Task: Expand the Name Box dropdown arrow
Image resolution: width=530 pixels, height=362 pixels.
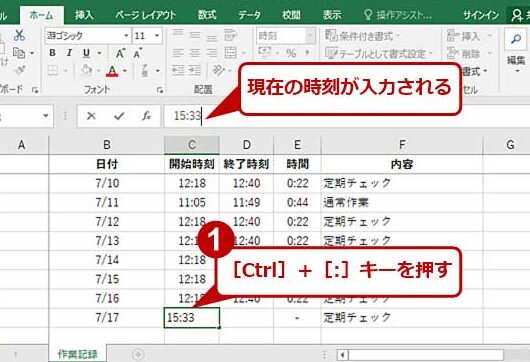Action: tap(46, 116)
